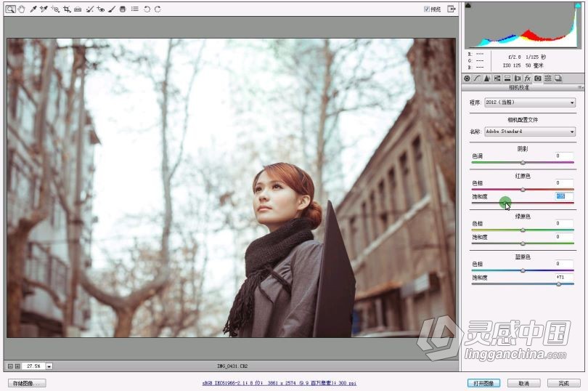588x391 pixels.
Task: Open the Adobe Standard camera profile dropdown
Action: coord(530,132)
